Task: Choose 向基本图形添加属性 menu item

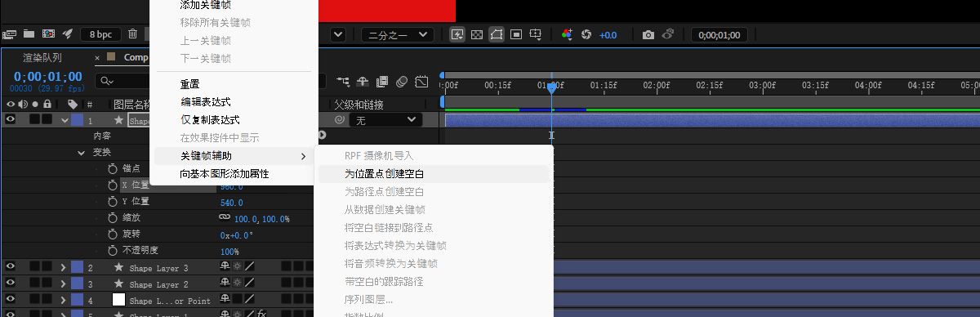Action: (x=232, y=173)
